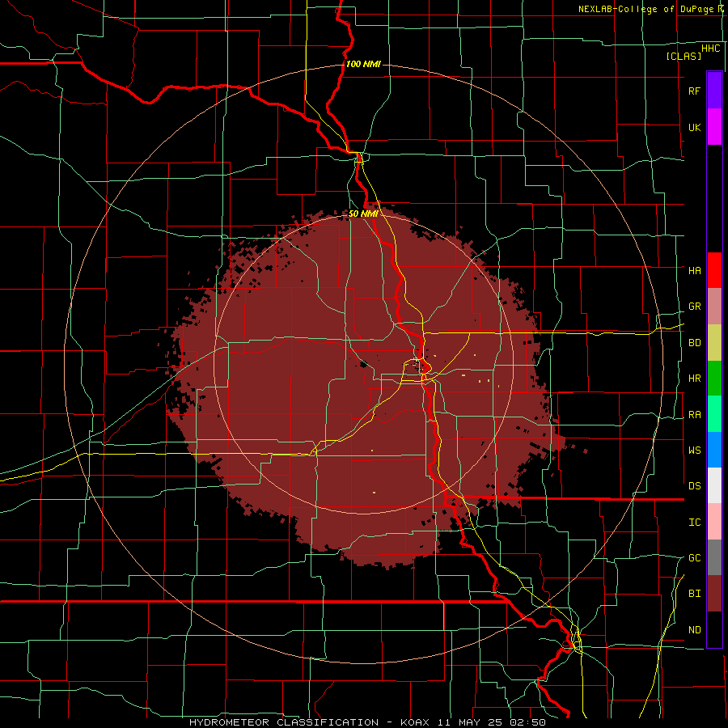Click the RA light green swatch
This screenshot has width=728, height=728.
tap(714, 414)
